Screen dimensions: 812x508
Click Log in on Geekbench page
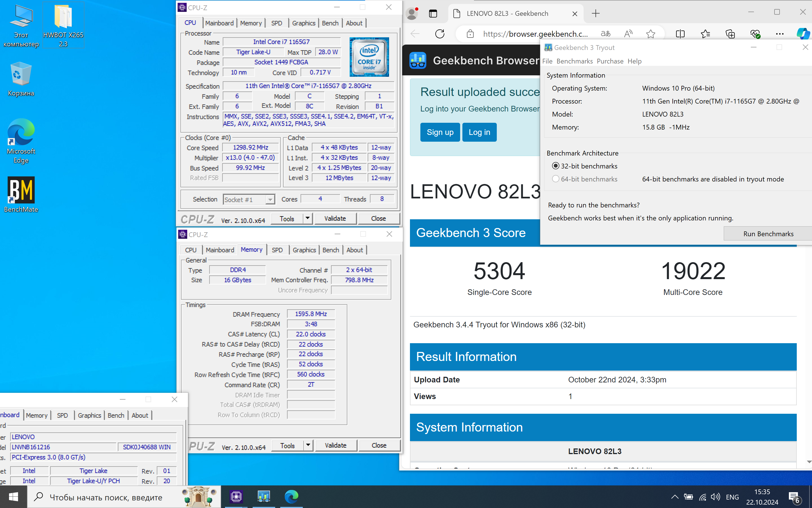pyautogui.click(x=479, y=132)
